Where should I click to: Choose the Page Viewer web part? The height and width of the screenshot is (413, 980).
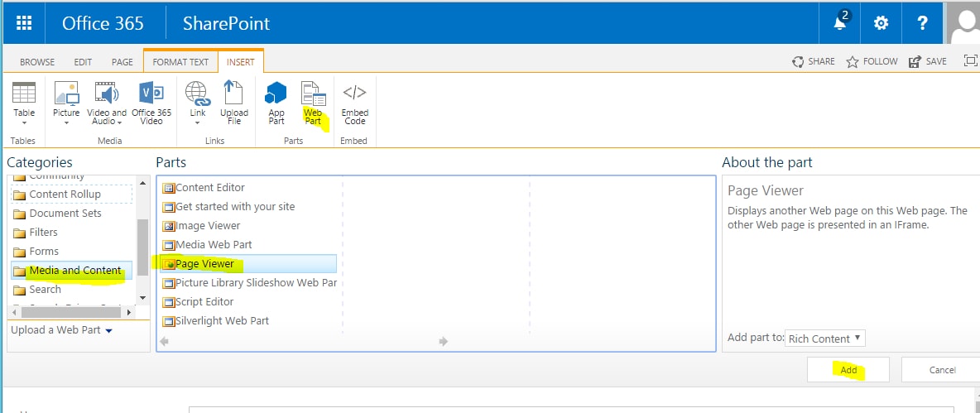coord(248,264)
